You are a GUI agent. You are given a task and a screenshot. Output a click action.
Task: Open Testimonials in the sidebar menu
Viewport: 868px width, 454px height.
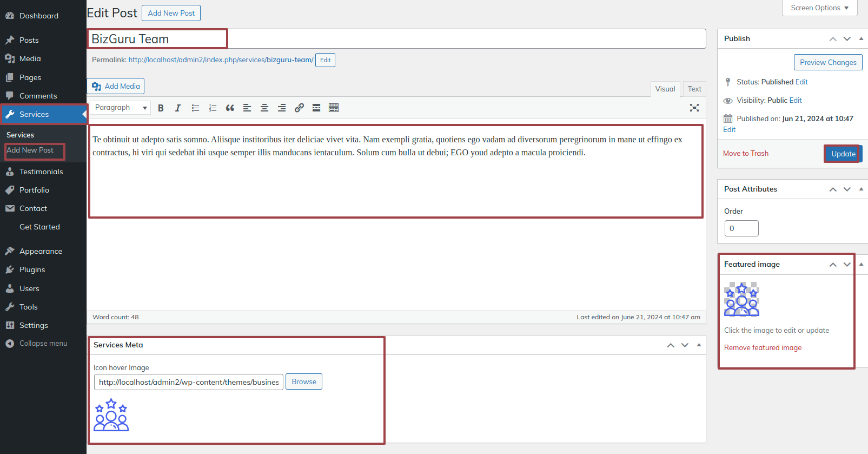tap(41, 172)
